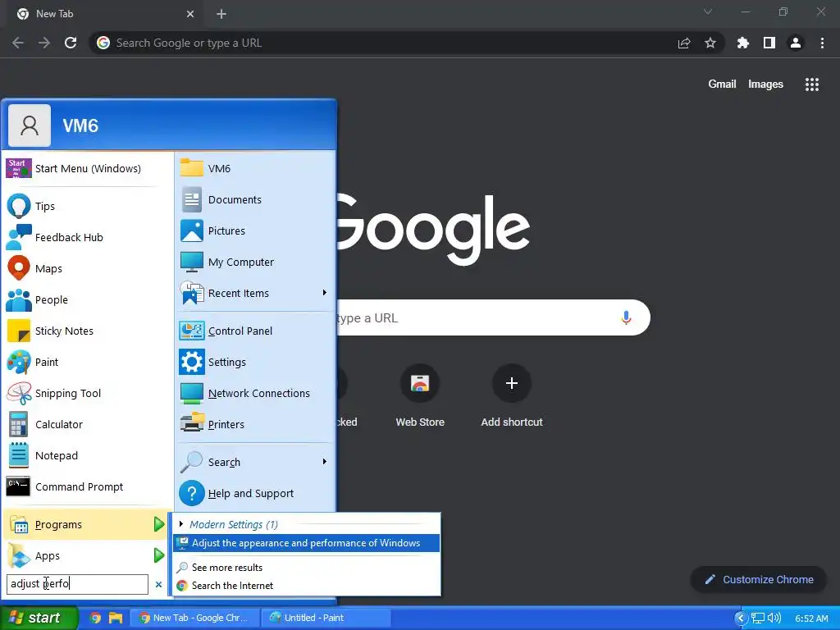Viewport: 840px width, 630px height.
Task: Select New Tab - Google Chrome taskbar item
Action: 195,618
